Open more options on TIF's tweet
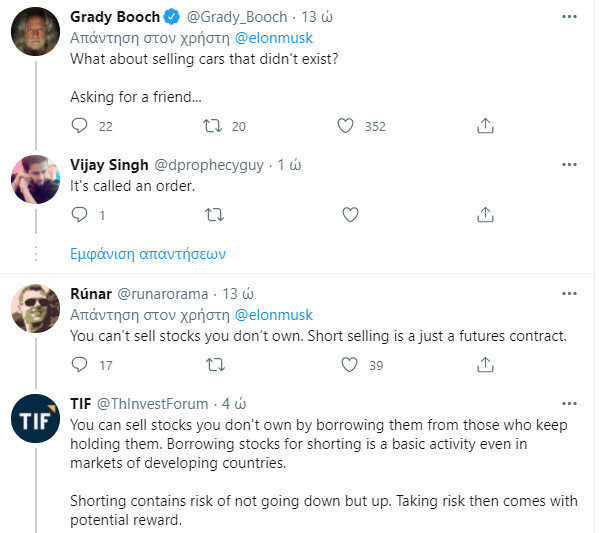The image size is (614, 533). pyautogui.click(x=568, y=404)
